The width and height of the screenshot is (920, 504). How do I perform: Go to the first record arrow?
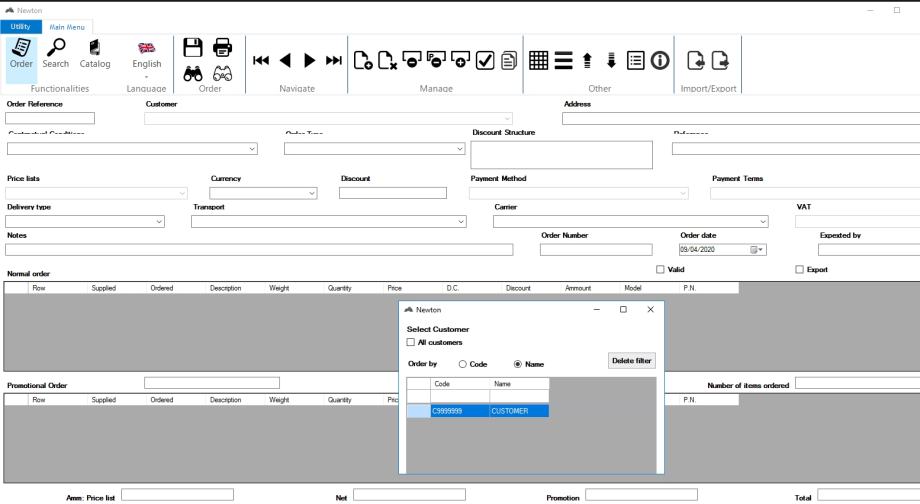[x=261, y=62]
